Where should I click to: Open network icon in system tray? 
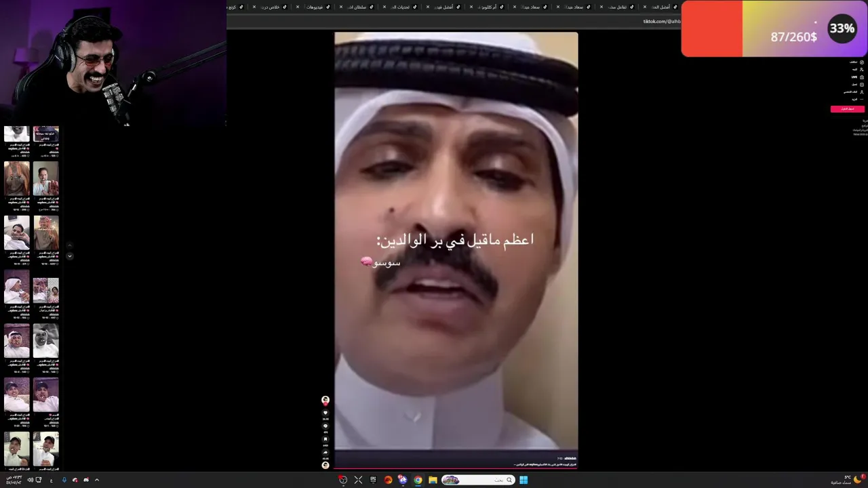coord(38,480)
